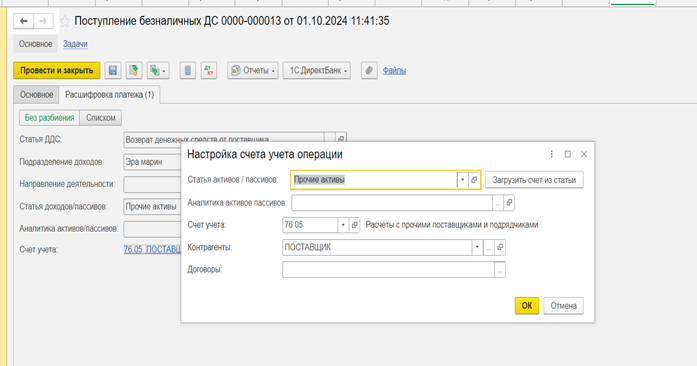The image size is (697, 366).
Task: Click the Статья доходов/пассивов field
Action: click(x=152, y=206)
